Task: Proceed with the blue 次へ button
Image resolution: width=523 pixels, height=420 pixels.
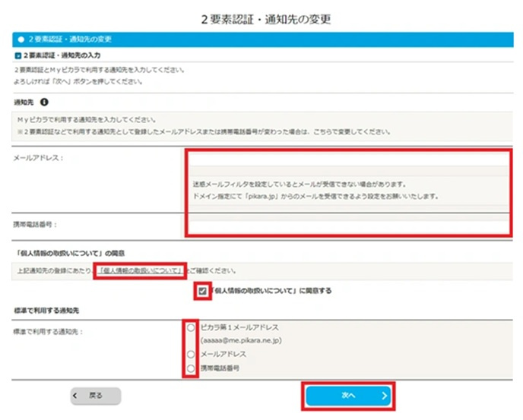Action: coord(348,396)
